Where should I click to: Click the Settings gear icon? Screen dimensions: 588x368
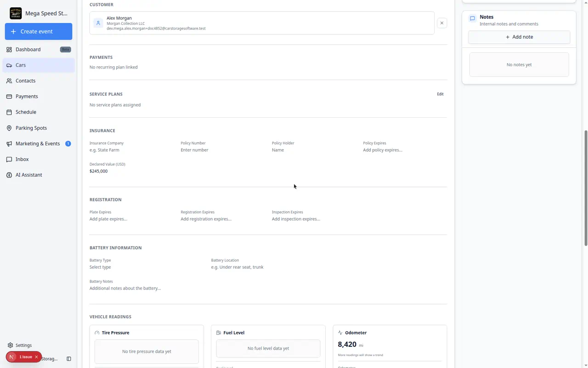tap(10, 345)
